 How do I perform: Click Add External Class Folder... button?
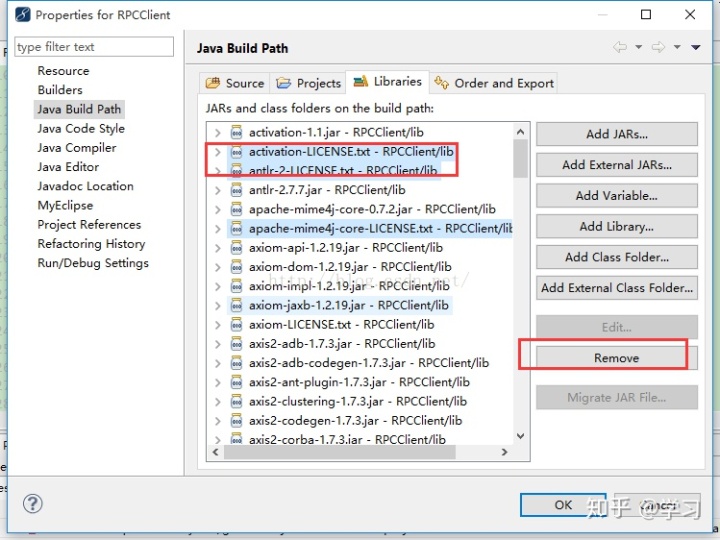pos(617,288)
